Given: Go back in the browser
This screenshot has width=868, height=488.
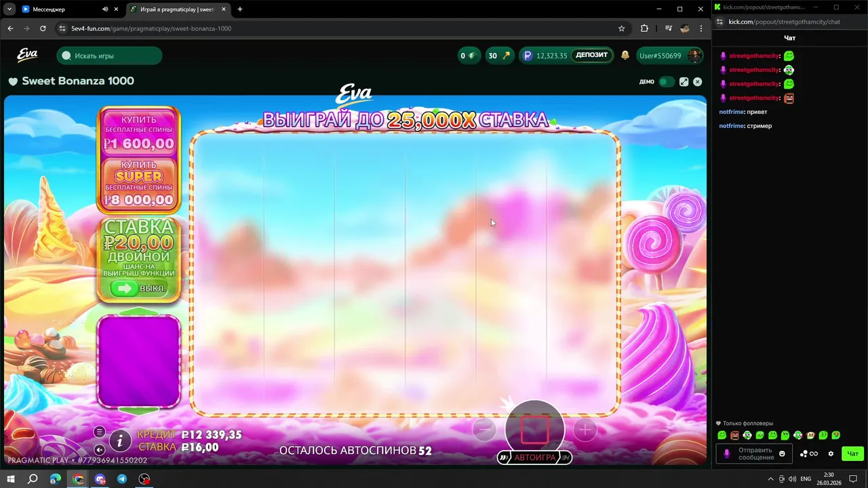Looking at the screenshot, I should (10, 28).
